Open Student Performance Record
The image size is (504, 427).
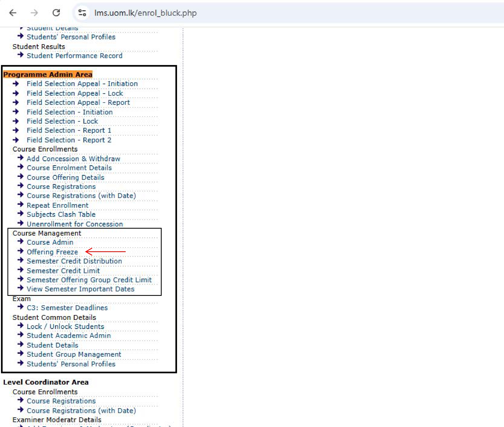[x=75, y=56]
